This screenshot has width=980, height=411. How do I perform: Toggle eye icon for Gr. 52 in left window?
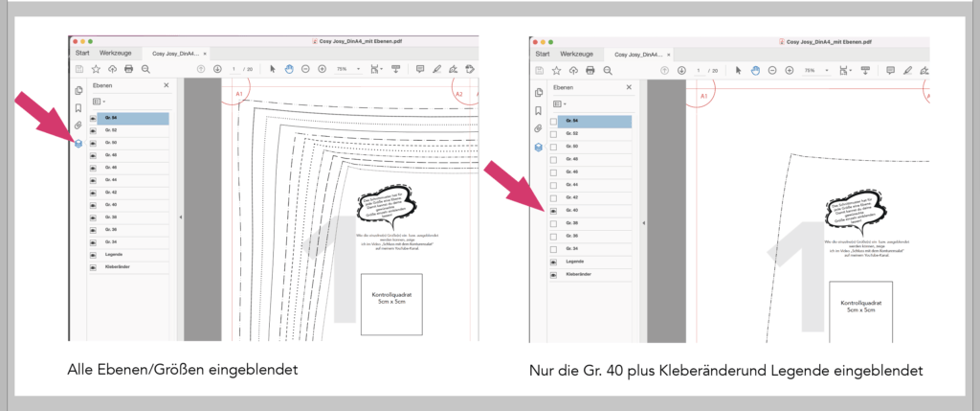pyautogui.click(x=94, y=130)
